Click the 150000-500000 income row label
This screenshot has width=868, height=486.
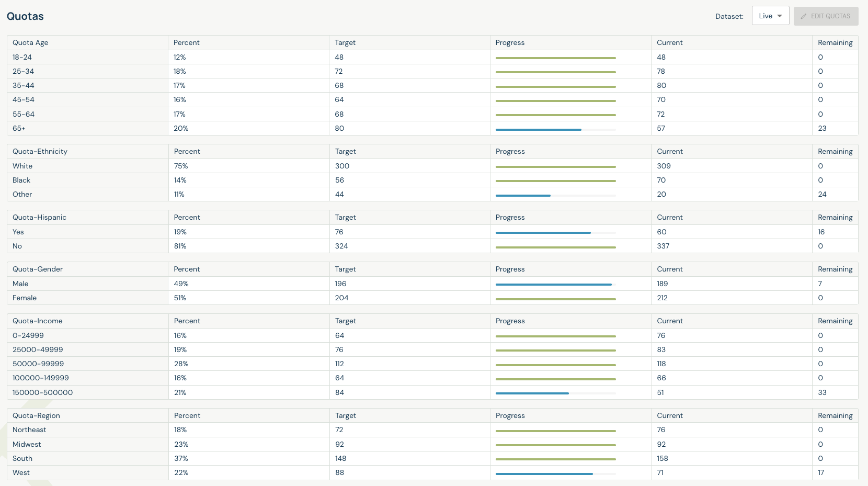[42, 392]
